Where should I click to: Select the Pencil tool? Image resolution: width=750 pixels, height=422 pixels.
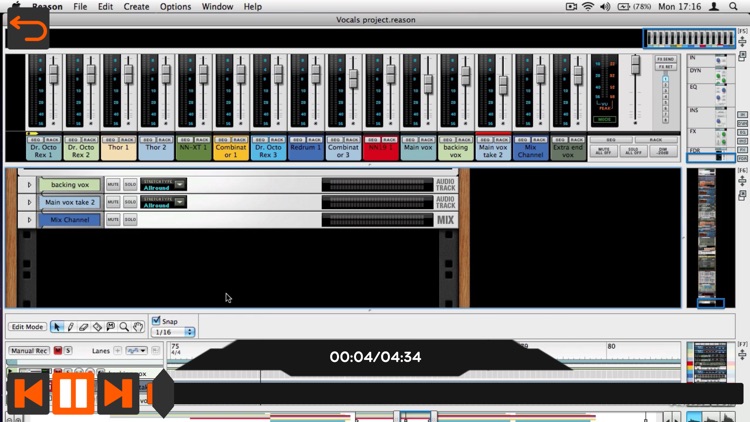click(x=70, y=327)
